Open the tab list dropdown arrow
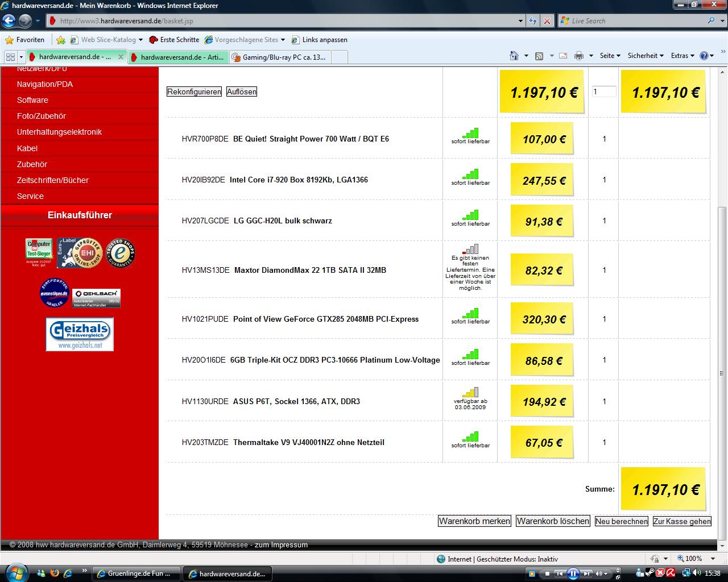Screen dimensions: 728x582 pyautogui.click(x=22, y=57)
